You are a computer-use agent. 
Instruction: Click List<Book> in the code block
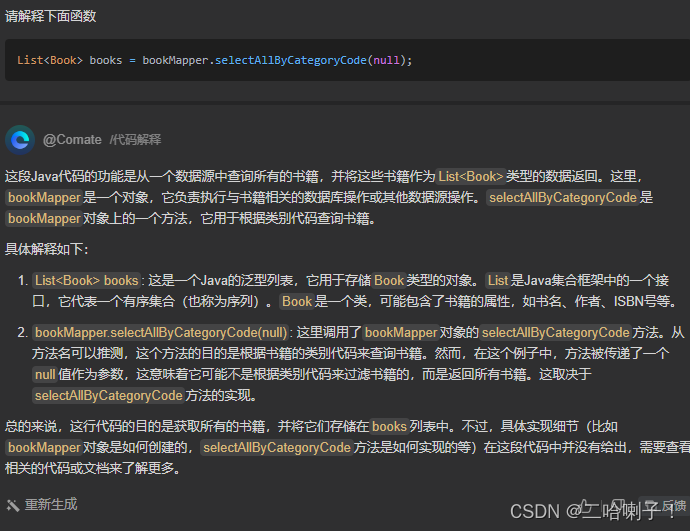coord(50,60)
